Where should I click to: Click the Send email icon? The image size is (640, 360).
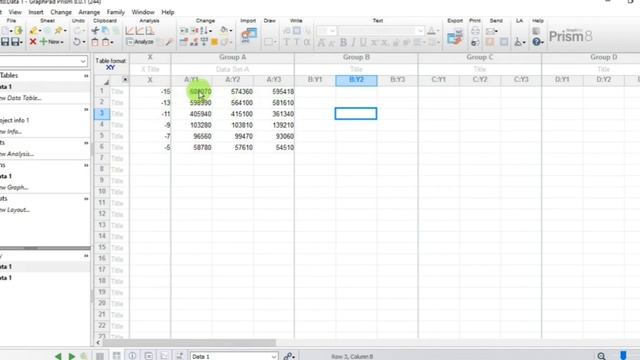click(491, 31)
